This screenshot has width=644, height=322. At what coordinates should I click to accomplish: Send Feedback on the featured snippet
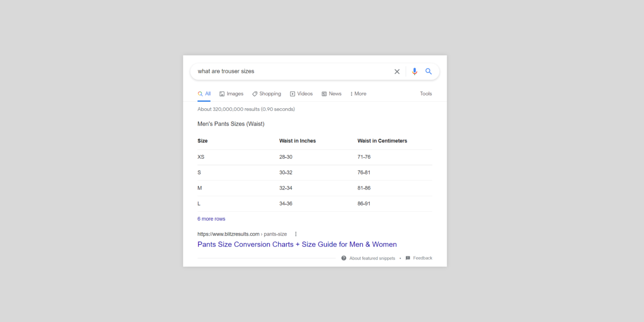point(422,258)
